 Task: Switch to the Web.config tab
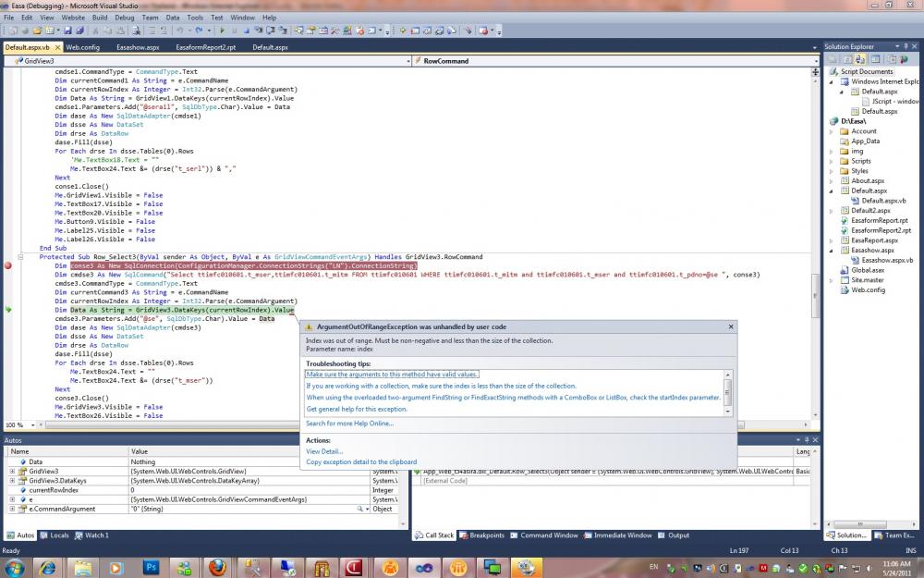pos(83,47)
